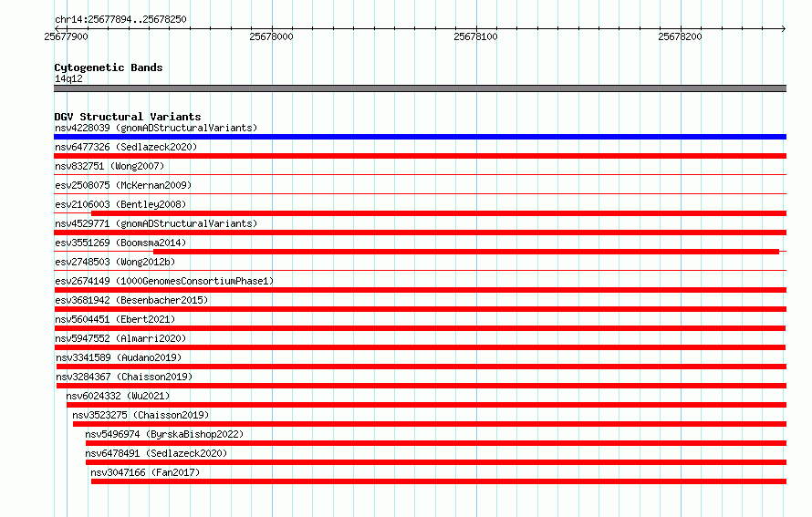Click the nsv832751 (Wong2007) label
Image resolution: width=812 pixels, height=517 pixels.
click(x=109, y=166)
